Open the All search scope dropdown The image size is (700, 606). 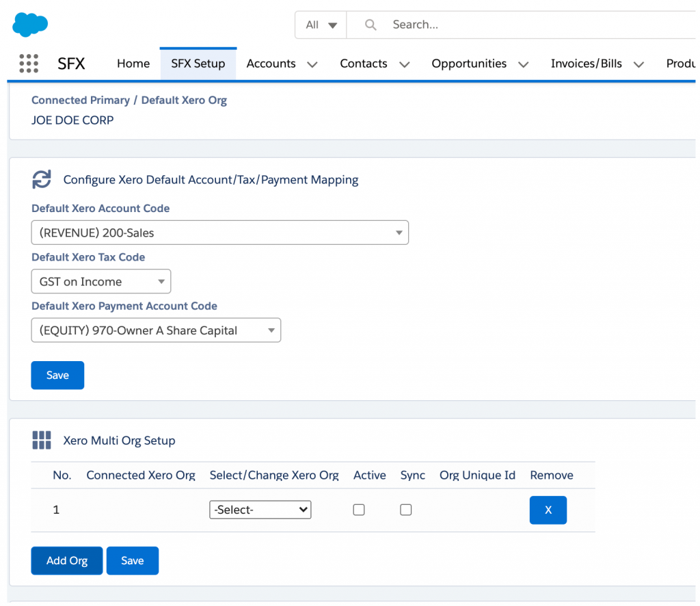321,25
